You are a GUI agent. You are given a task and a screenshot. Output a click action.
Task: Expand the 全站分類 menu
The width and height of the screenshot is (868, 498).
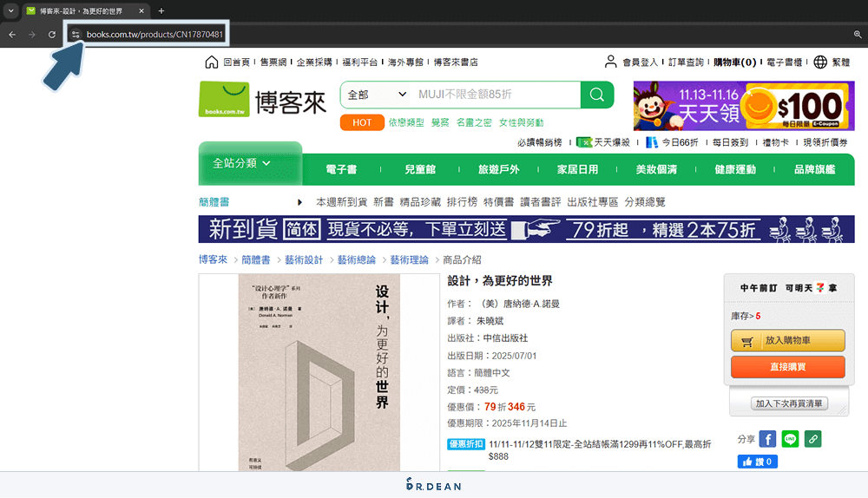(x=242, y=163)
